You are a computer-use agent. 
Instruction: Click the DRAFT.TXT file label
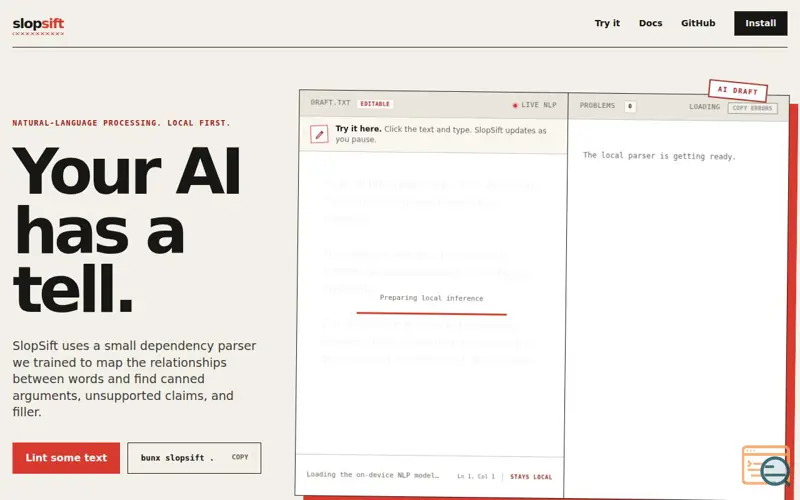pyautogui.click(x=330, y=103)
